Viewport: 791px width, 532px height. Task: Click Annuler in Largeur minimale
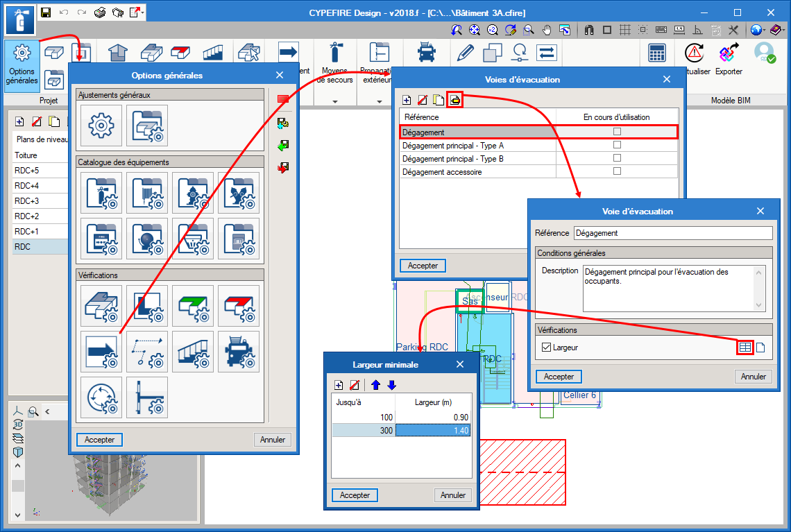coord(453,495)
